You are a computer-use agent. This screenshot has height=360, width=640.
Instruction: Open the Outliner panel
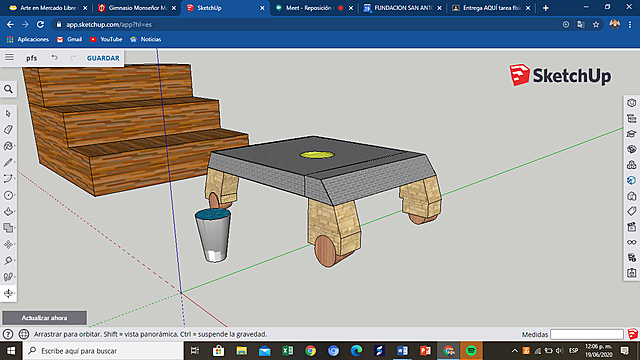coord(631,118)
